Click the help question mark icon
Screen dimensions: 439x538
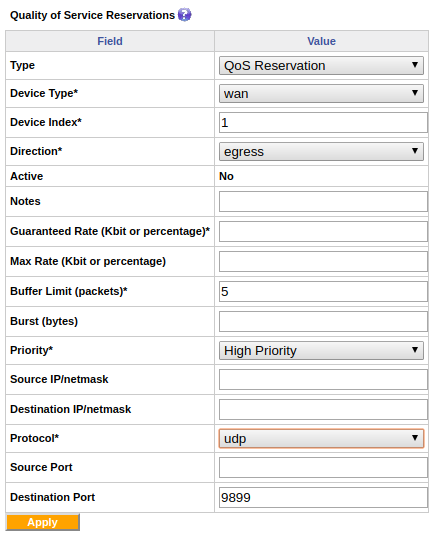[185, 15]
